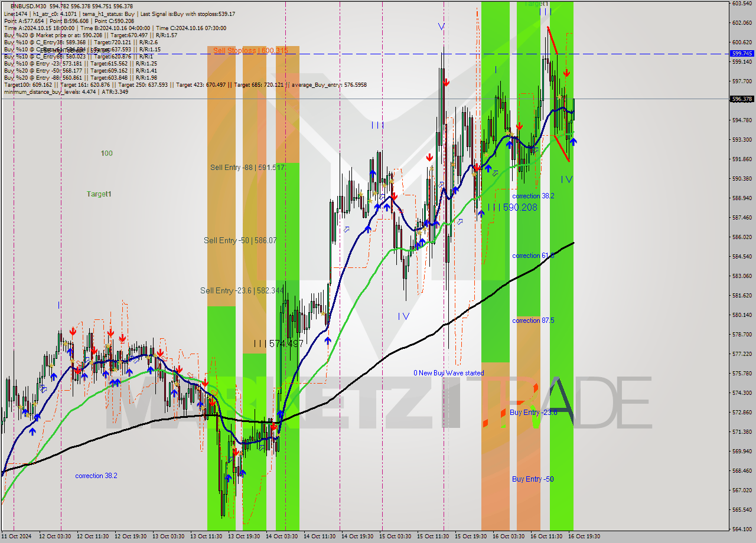Click the '14 Oct 19:30' time label
The width and height of the screenshot is (756, 543).
point(357,537)
